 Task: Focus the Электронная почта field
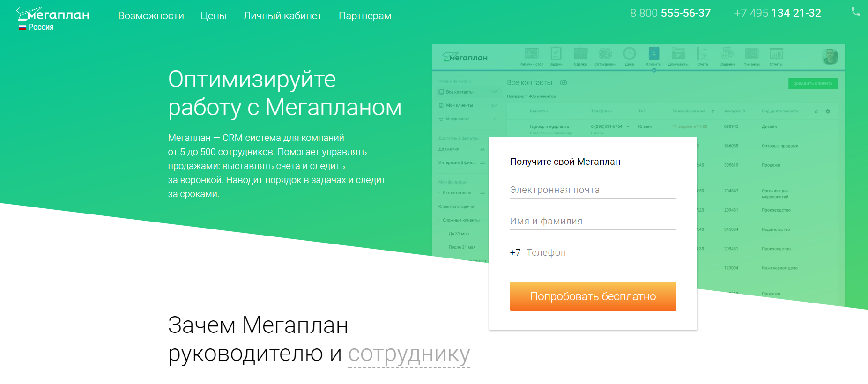[593, 190]
